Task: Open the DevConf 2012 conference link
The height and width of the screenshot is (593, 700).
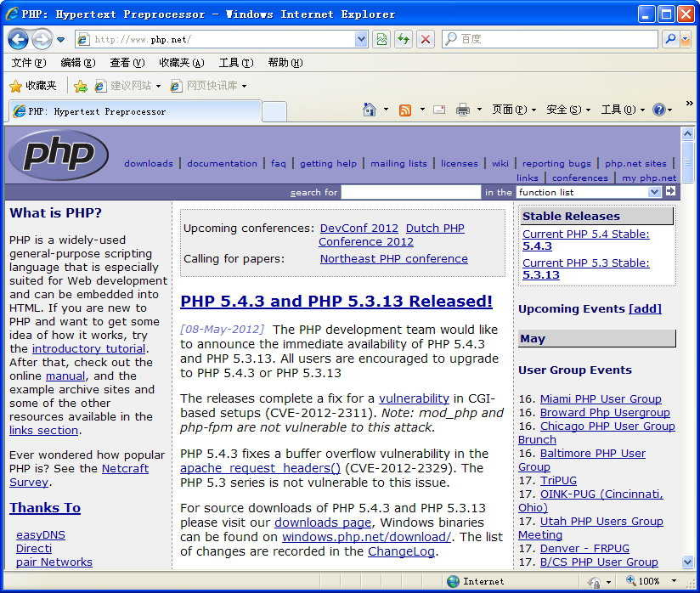Action: pyautogui.click(x=359, y=228)
